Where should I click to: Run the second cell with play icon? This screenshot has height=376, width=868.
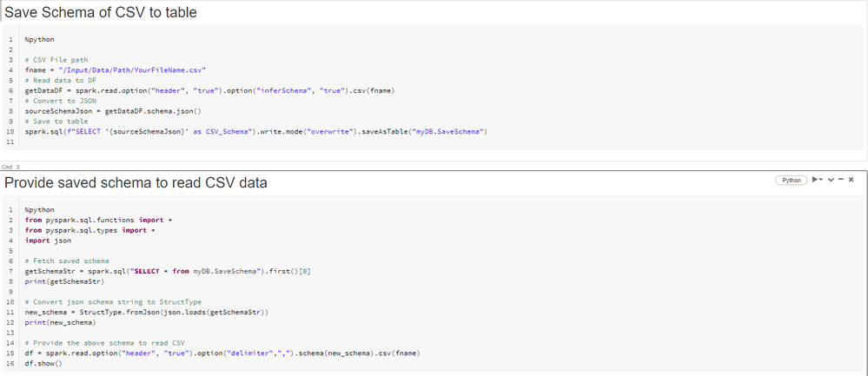coord(816,180)
